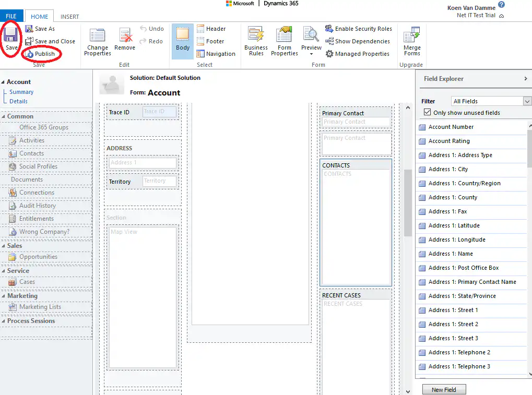The width and height of the screenshot is (532, 395).
Task: Switch to the INSERT ribbon tab
Action: coord(69,16)
